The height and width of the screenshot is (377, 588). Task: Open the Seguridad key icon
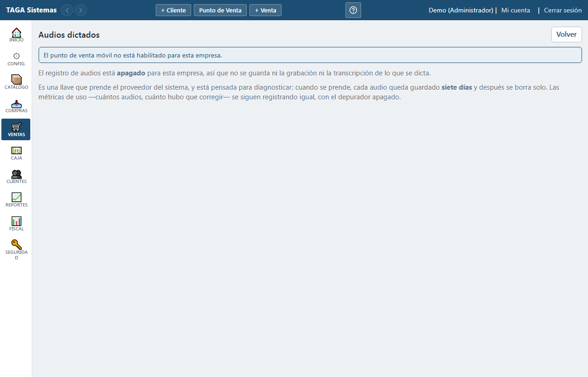(17, 245)
